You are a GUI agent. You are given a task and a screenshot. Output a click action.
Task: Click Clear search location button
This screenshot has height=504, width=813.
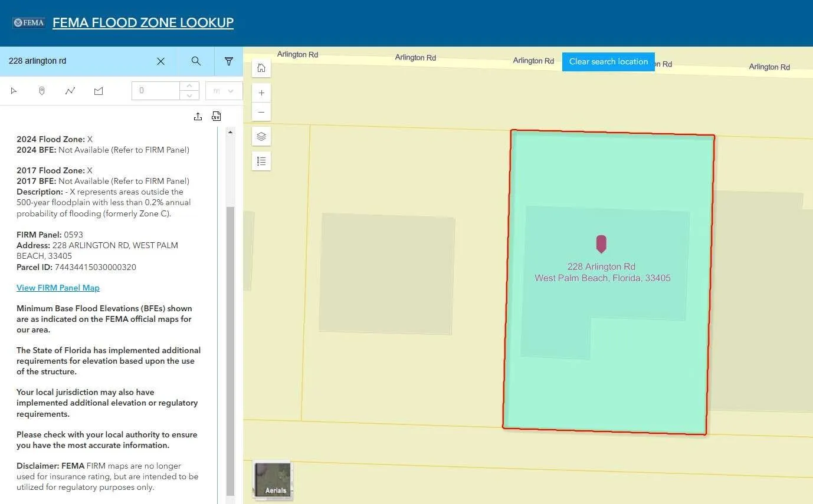[608, 61]
